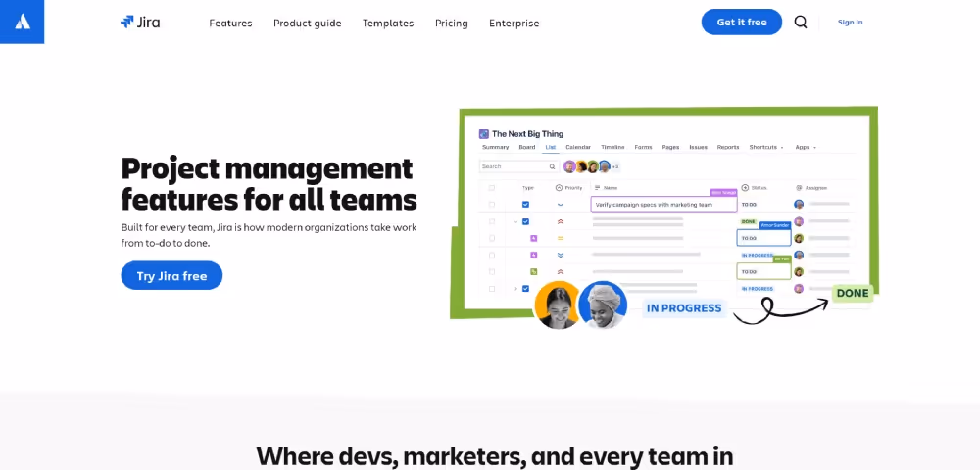
Task: Open the Reports tab
Action: [728, 147]
